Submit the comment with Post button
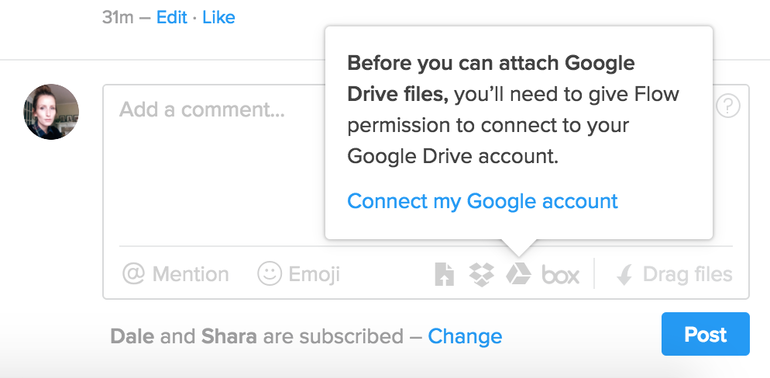Viewport: 770px width, 378px height. 705,334
